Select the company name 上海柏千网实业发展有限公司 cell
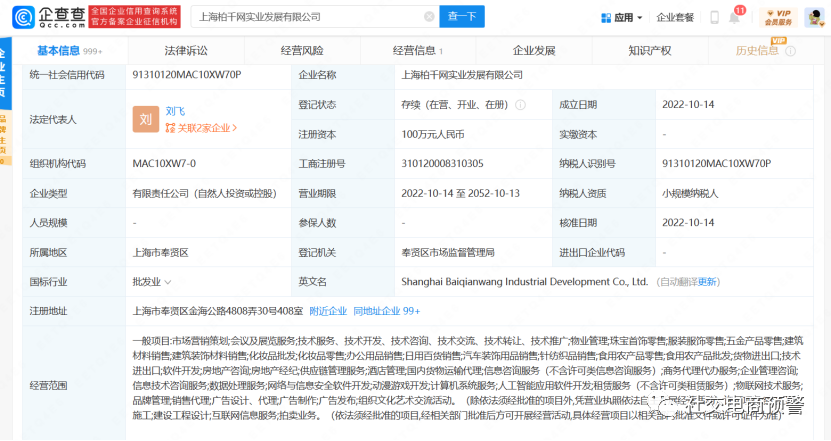 pos(462,75)
